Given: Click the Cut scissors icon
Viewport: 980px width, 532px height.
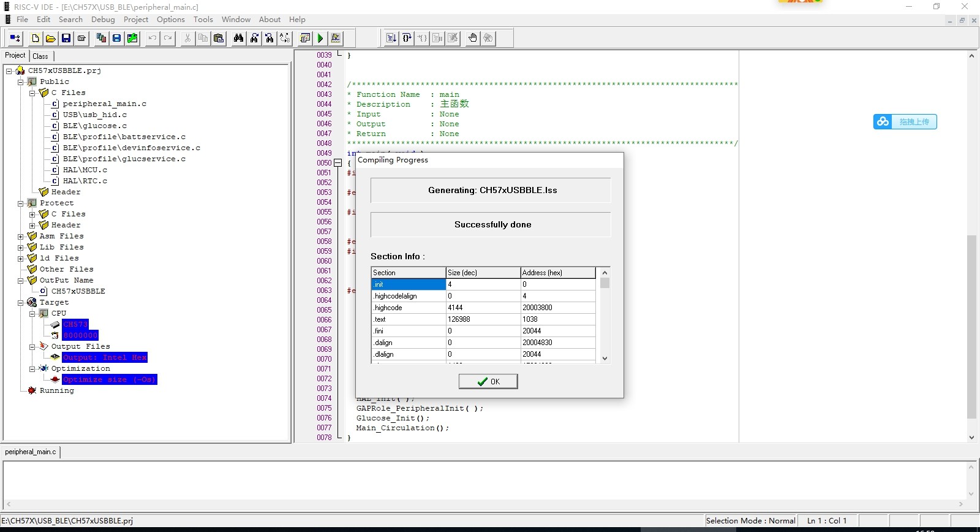Looking at the screenshot, I should point(187,38).
